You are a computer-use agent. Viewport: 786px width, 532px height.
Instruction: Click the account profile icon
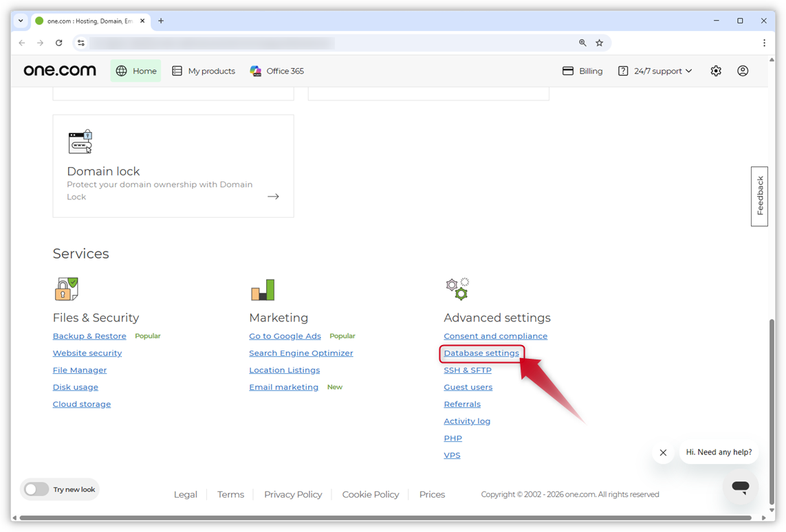pyautogui.click(x=743, y=71)
